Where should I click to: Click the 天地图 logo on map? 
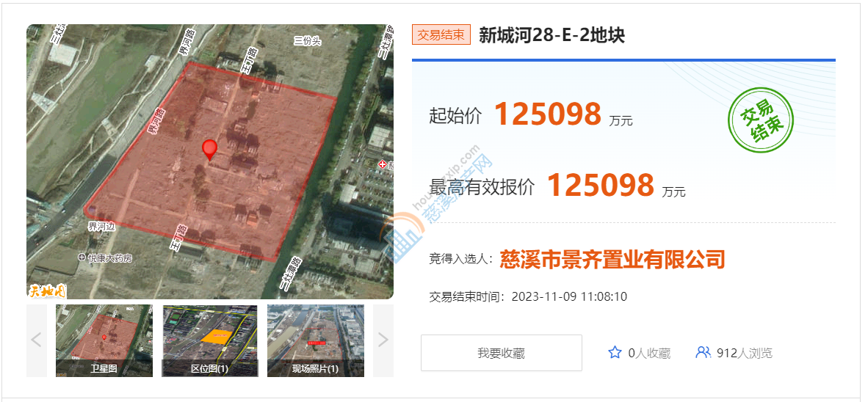coord(46,290)
